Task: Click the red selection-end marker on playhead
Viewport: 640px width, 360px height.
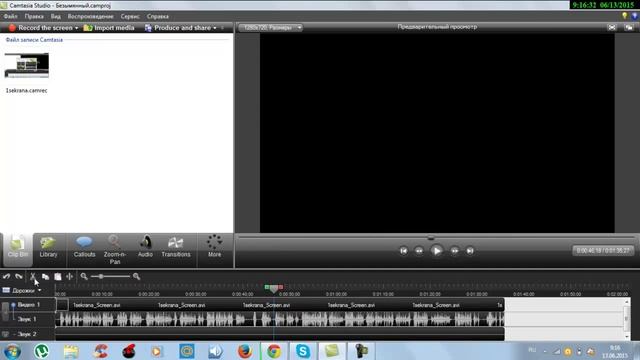Action: pyautogui.click(x=281, y=287)
